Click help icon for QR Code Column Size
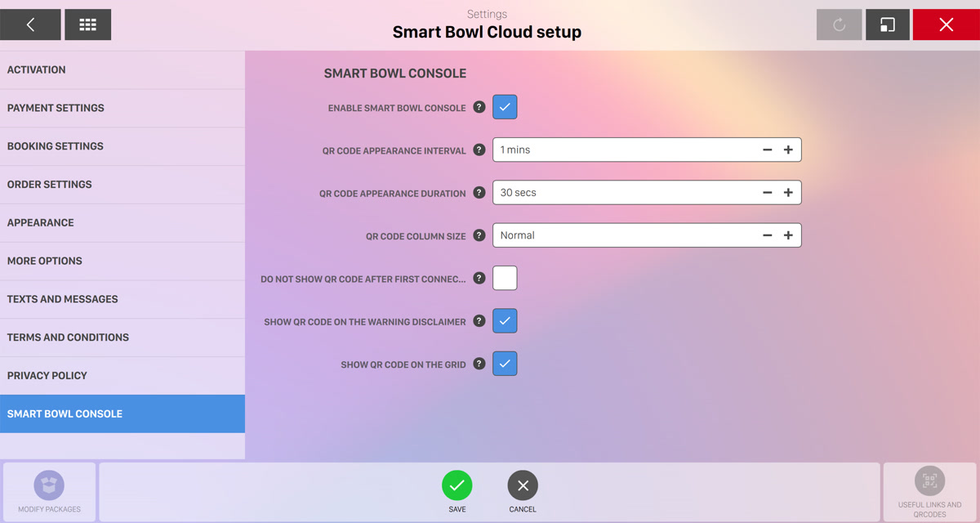Viewport: 980px width, 523px height. point(479,235)
